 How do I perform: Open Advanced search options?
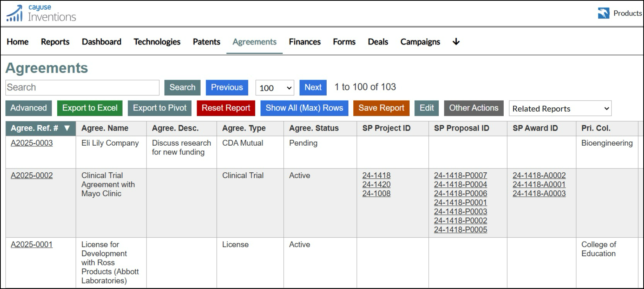[x=29, y=108]
